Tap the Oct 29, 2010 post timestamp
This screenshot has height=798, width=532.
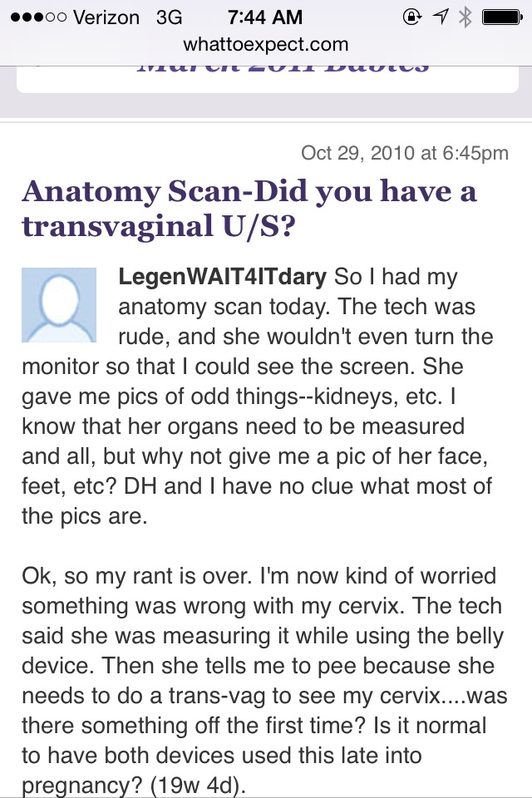coord(404,152)
